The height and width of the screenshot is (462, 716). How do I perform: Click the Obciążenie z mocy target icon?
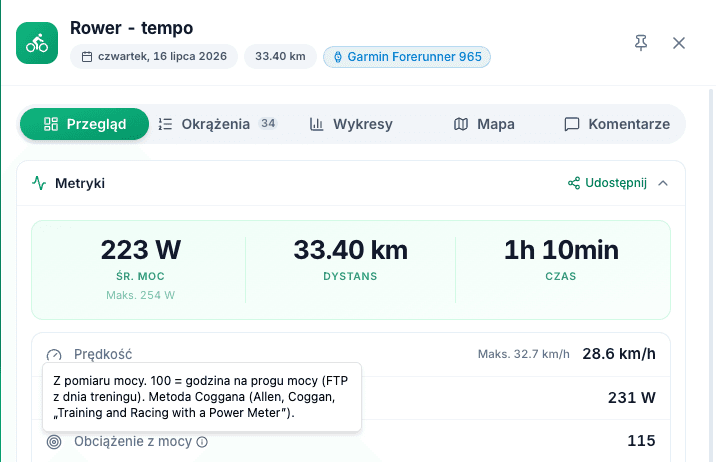(54, 442)
